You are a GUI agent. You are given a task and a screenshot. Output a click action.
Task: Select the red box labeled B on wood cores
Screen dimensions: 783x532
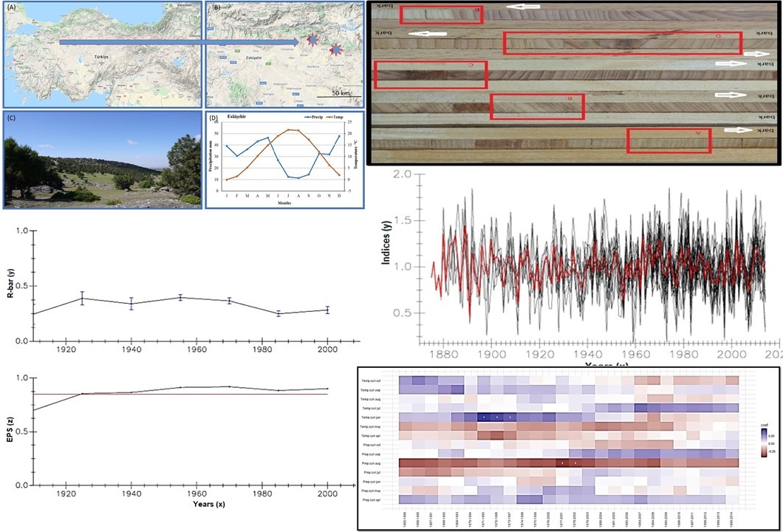[x=537, y=106]
